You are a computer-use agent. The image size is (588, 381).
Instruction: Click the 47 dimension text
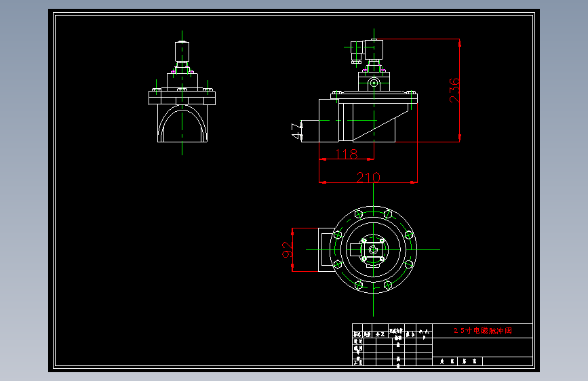297,130
